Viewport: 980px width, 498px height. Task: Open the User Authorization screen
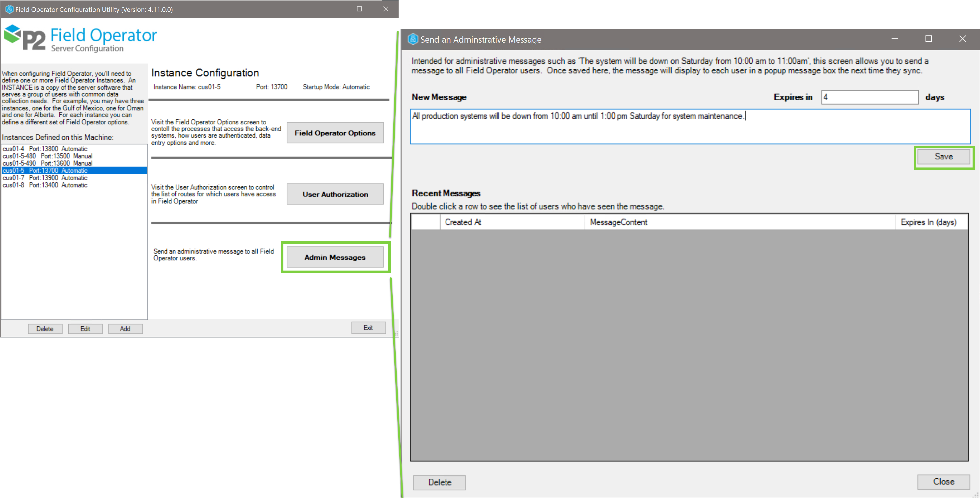click(335, 194)
